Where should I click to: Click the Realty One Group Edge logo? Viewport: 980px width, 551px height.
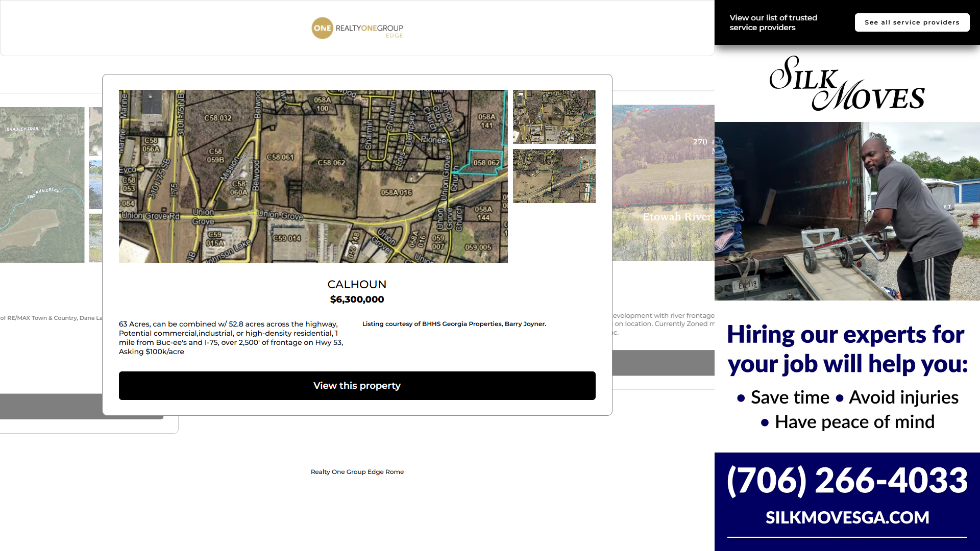click(357, 28)
